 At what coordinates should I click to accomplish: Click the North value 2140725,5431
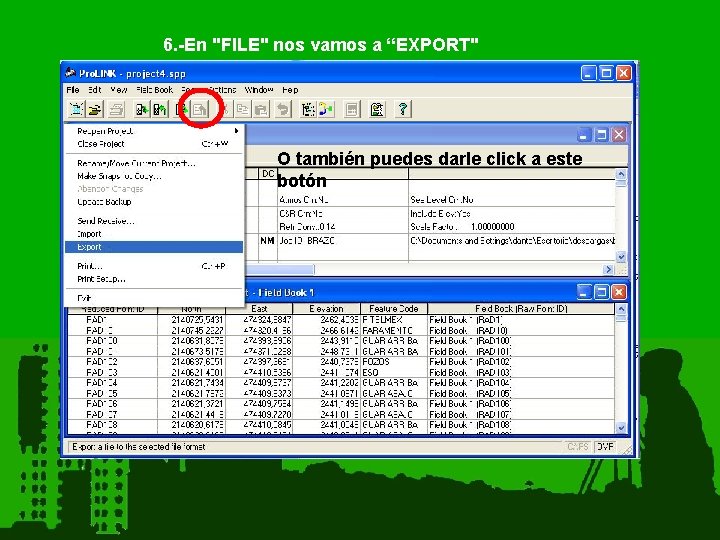191,320
